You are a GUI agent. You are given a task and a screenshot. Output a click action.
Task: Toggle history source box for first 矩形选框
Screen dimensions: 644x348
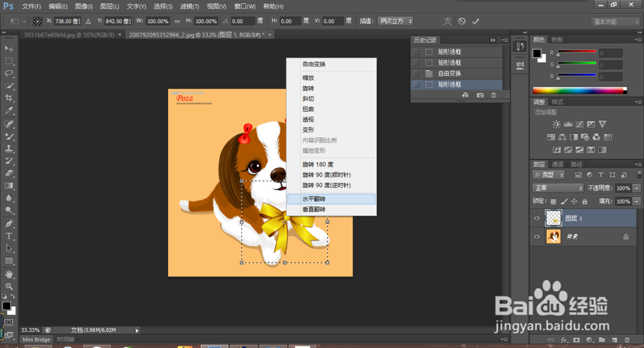[416, 51]
